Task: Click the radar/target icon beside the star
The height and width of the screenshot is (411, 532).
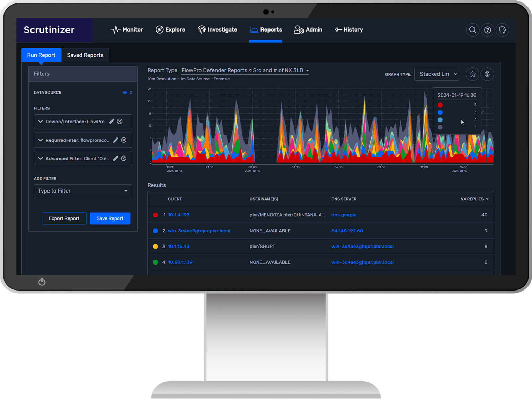Action: (x=487, y=74)
